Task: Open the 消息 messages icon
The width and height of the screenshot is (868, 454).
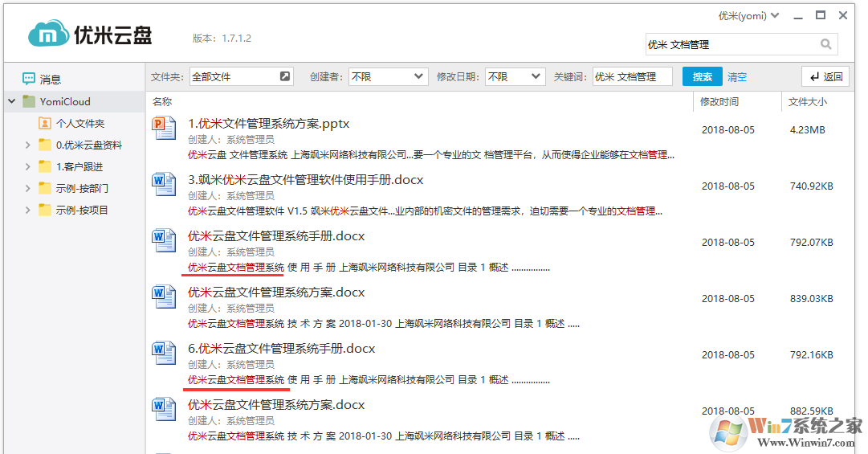Action: coord(29,79)
